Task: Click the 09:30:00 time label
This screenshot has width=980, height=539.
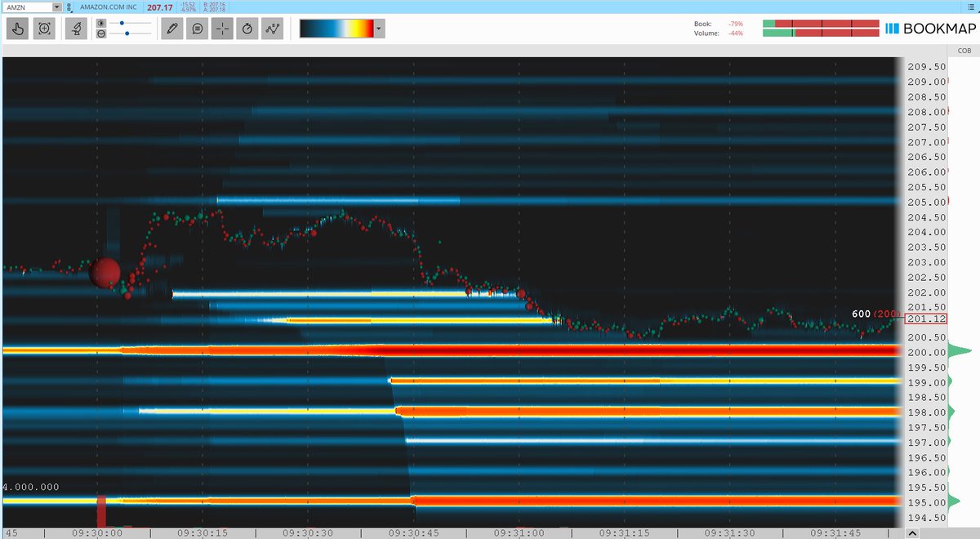Action: click(x=96, y=532)
